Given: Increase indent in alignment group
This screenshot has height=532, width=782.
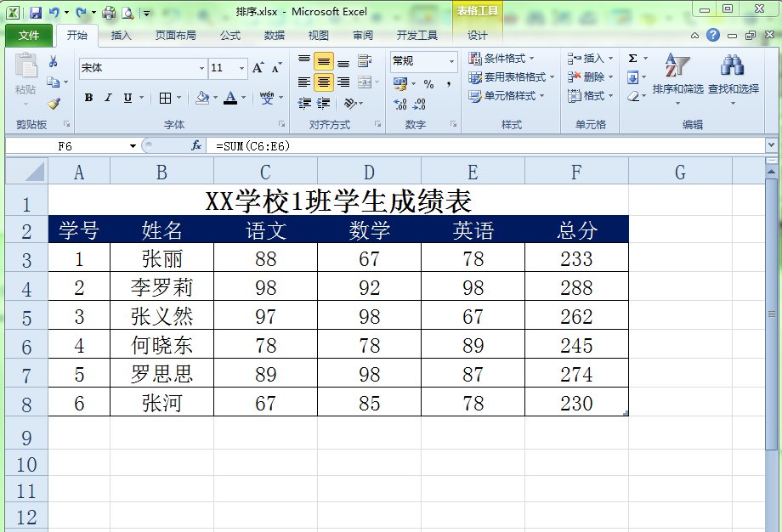Looking at the screenshot, I should pos(324,103).
